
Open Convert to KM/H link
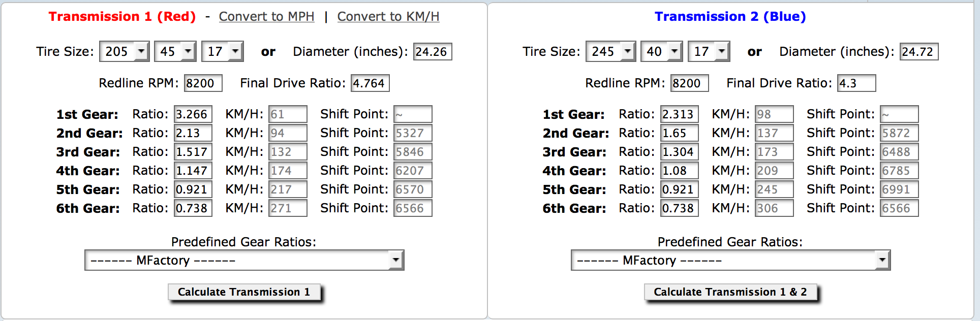[x=388, y=17]
